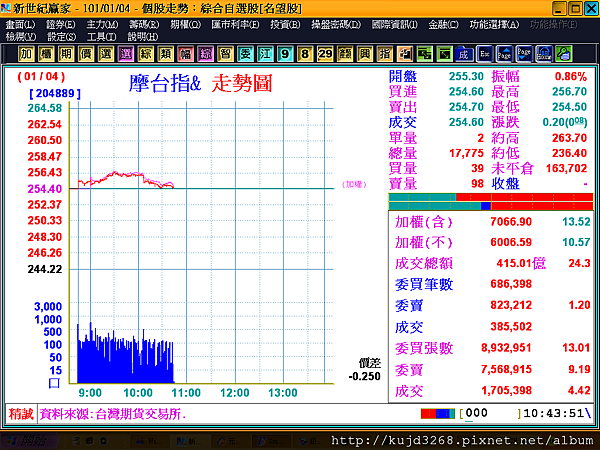The width and height of the screenshot is (600, 450).
Task: Open the 額 amount toolbar icon
Action: pyautogui.click(x=345, y=54)
